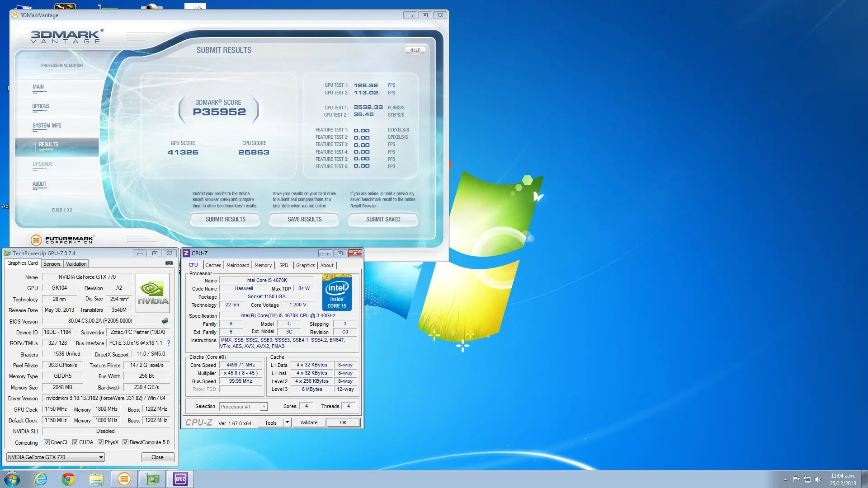
Task: Open Windows Explorer from the taskbar
Action: (96, 479)
